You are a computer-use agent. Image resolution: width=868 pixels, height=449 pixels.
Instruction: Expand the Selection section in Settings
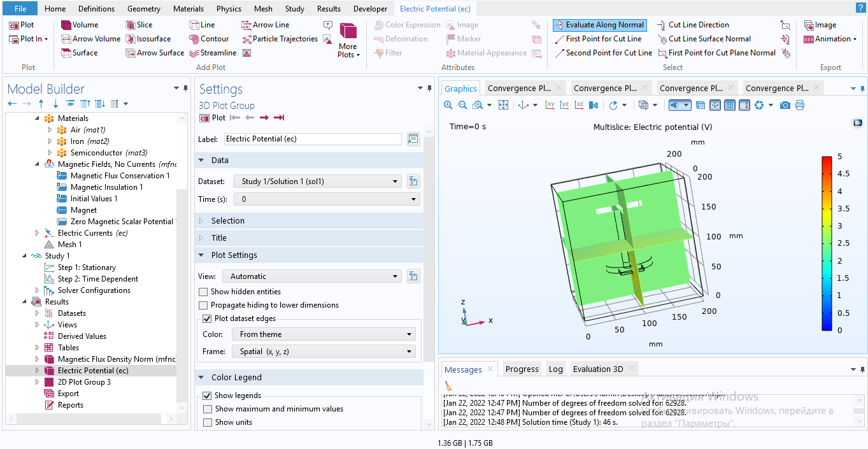coord(227,220)
